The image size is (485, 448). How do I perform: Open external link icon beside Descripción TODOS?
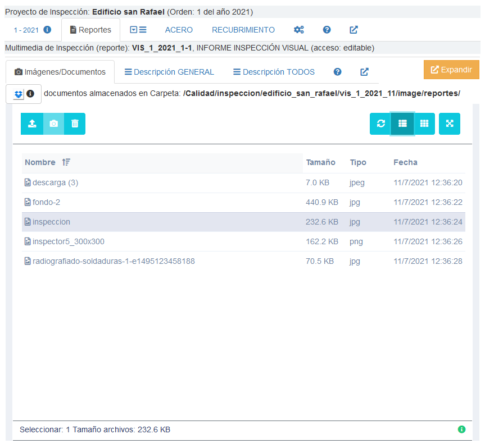pyautogui.click(x=364, y=72)
